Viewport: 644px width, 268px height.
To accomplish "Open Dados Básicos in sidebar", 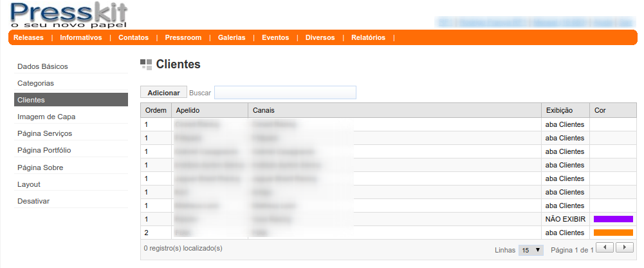I will pos(42,66).
